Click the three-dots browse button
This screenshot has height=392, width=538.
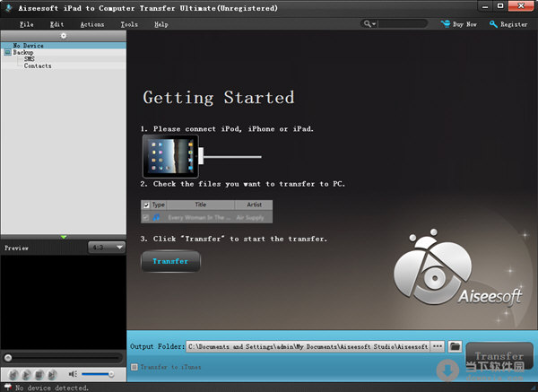[x=438, y=346]
